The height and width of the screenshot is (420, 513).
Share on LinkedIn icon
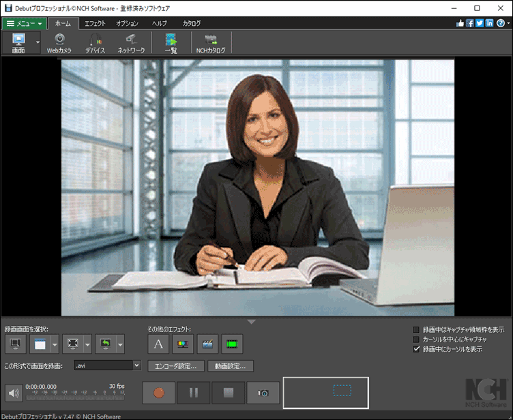coord(489,23)
